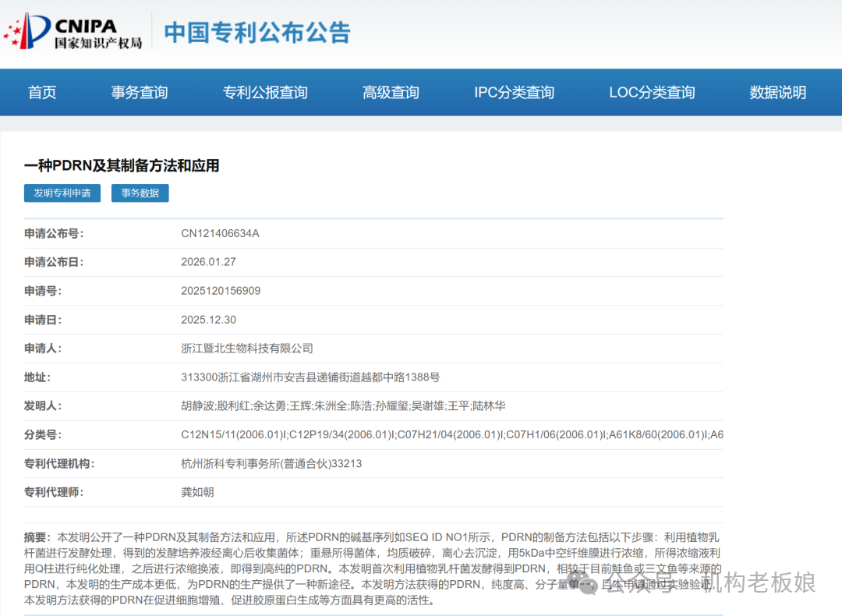Viewport: 842px width, 616px height.
Task: Open the 专利公报查询 menu
Action: coord(264,92)
